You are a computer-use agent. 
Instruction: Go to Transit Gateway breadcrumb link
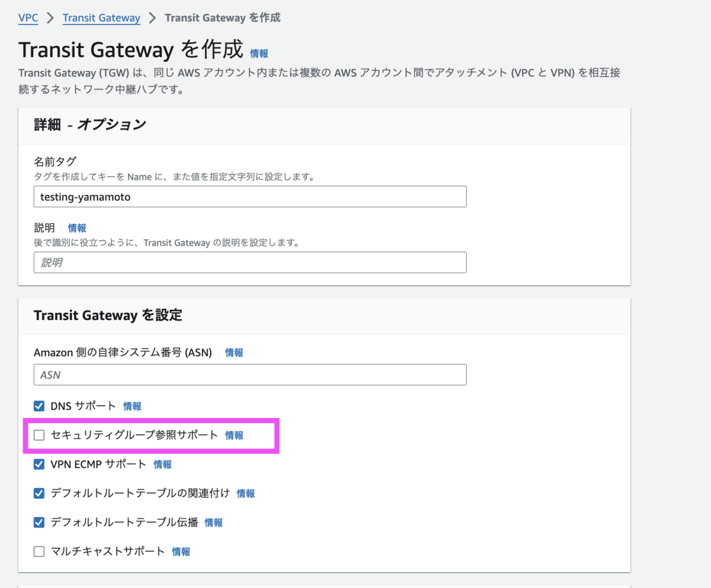tap(101, 18)
